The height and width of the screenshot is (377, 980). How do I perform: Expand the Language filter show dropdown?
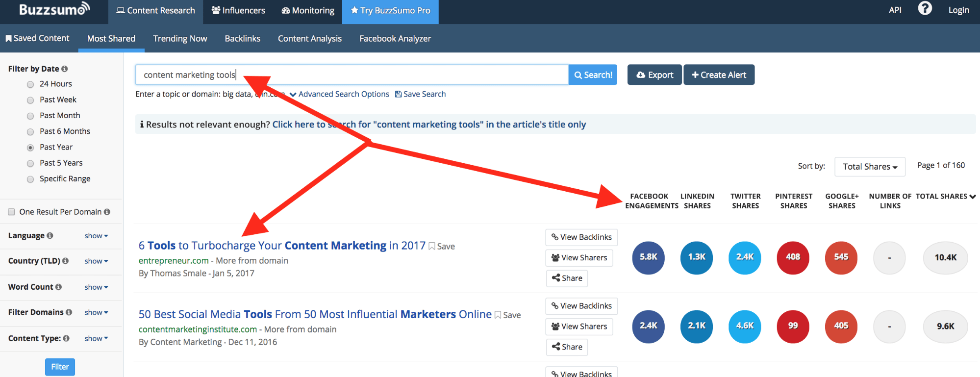point(96,236)
